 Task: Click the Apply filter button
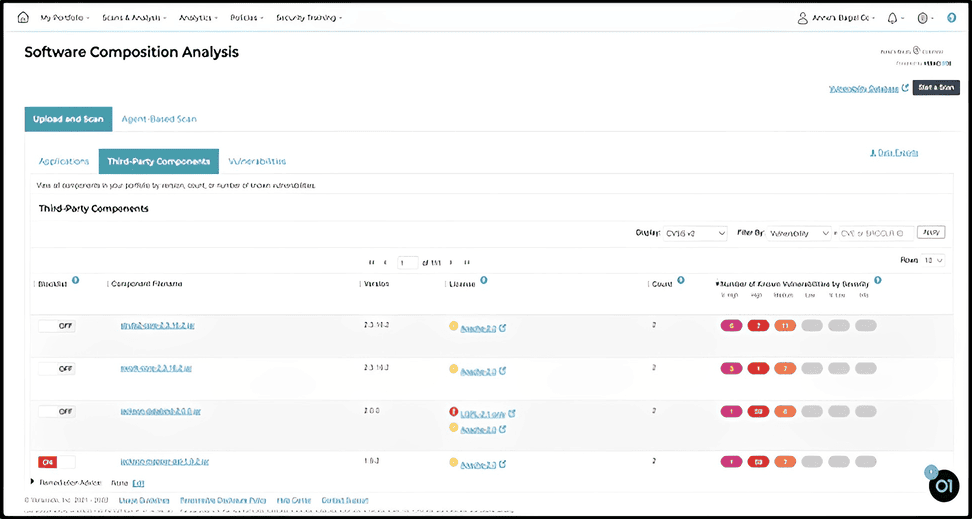pos(931,232)
